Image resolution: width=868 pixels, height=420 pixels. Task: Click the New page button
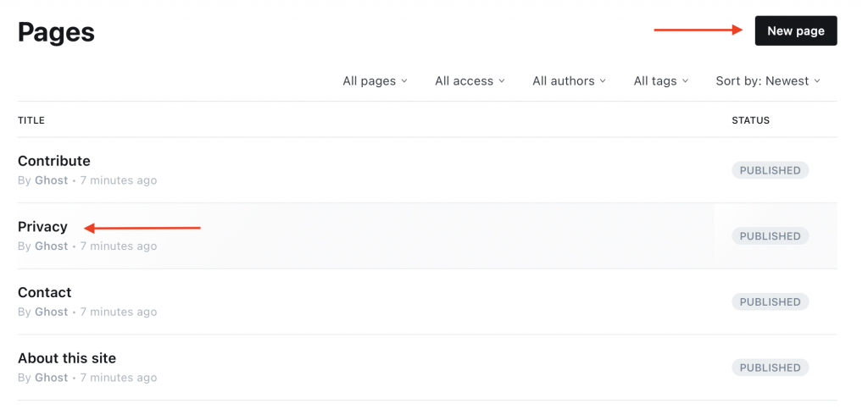tap(795, 30)
